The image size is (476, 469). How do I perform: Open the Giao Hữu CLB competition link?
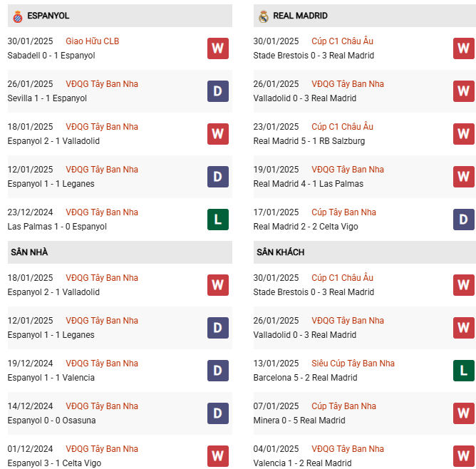93,41
